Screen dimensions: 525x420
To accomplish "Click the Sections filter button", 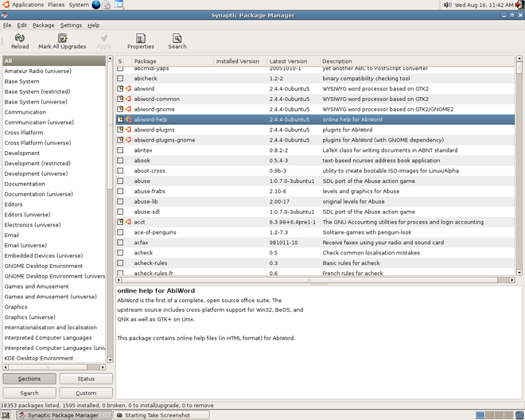I will [x=29, y=379].
